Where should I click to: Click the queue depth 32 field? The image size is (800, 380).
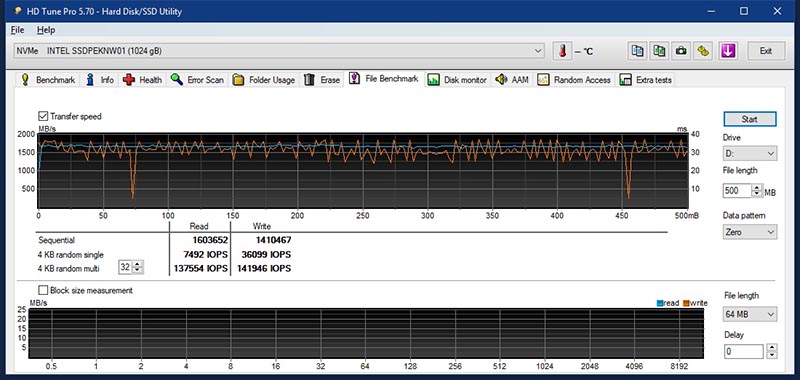(125, 267)
